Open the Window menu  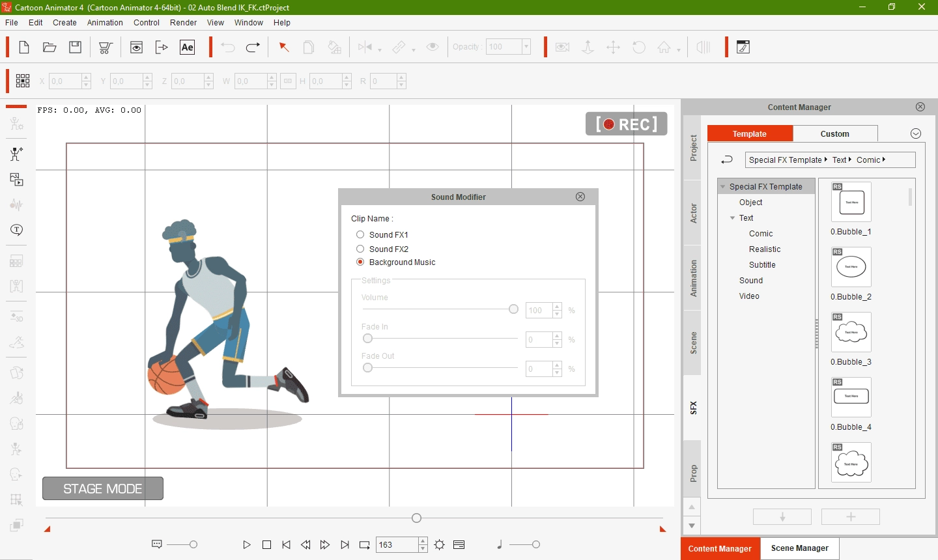[249, 22]
